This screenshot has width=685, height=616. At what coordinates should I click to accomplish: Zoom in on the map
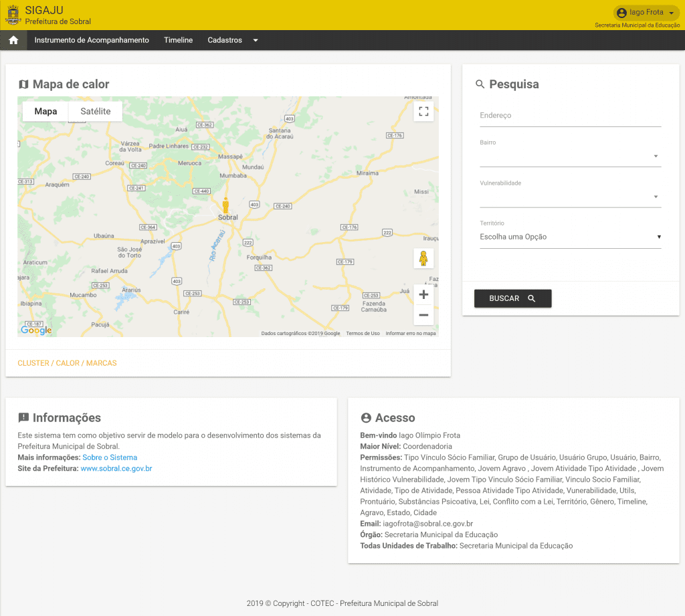point(423,294)
